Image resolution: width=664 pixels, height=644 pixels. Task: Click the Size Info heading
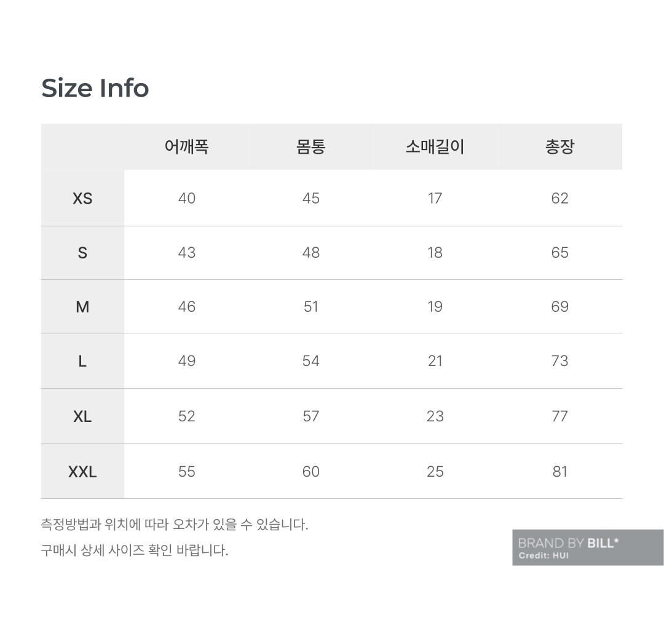point(95,89)
